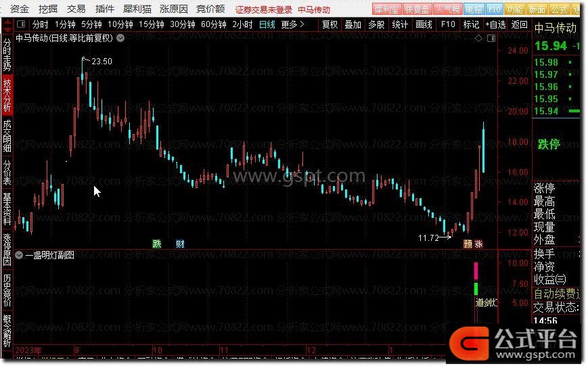The width and height of the screenshot is (588, 366).
Task: Expand the 更多 periods list
Action: click(x=292, y=25)
